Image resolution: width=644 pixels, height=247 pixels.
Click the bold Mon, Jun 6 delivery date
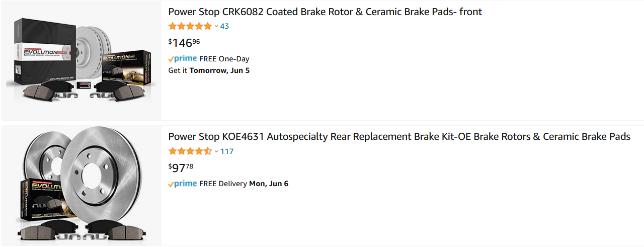tap(269, 184)
